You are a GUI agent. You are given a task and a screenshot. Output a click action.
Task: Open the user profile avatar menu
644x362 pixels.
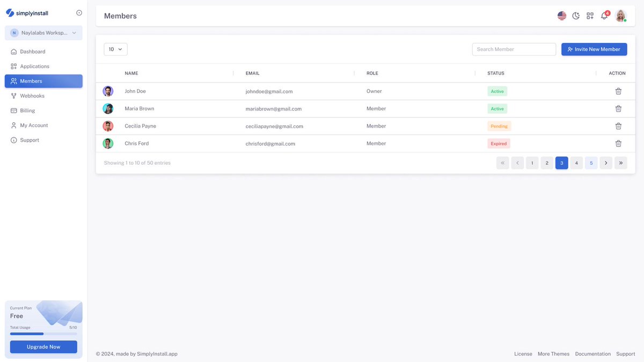click(621, 16)
